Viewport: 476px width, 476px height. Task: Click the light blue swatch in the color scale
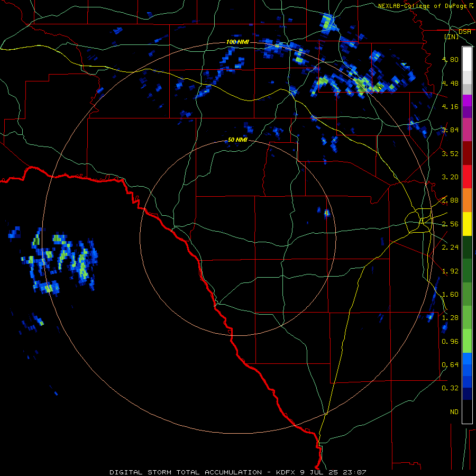point(467,359)
